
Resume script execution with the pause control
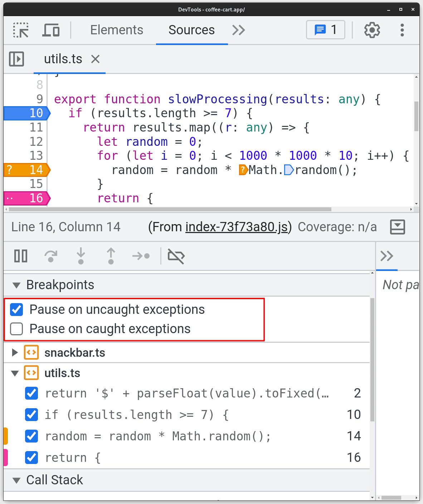20,256
